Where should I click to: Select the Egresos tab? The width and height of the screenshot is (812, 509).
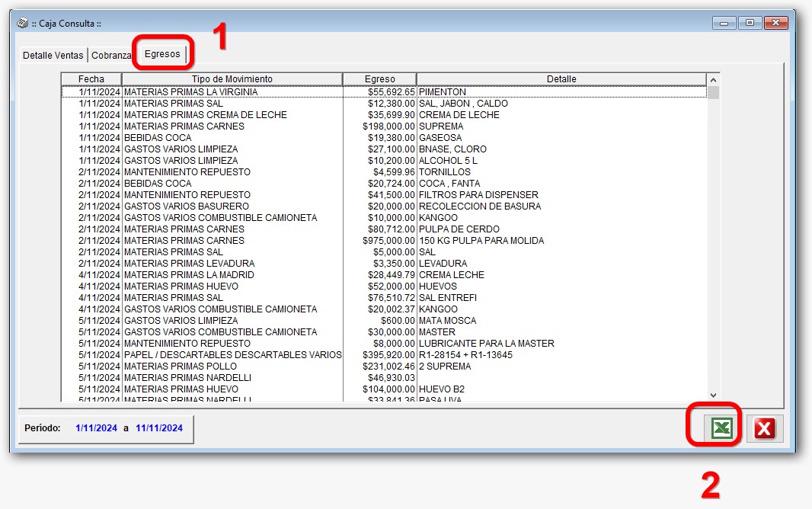click(163, 54)
